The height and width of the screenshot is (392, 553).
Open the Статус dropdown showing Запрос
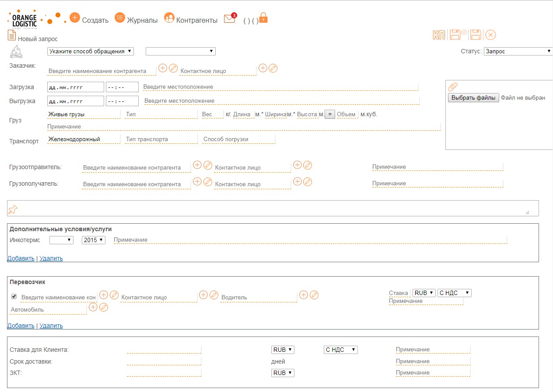pyautogui.click(x=518, y=52)
